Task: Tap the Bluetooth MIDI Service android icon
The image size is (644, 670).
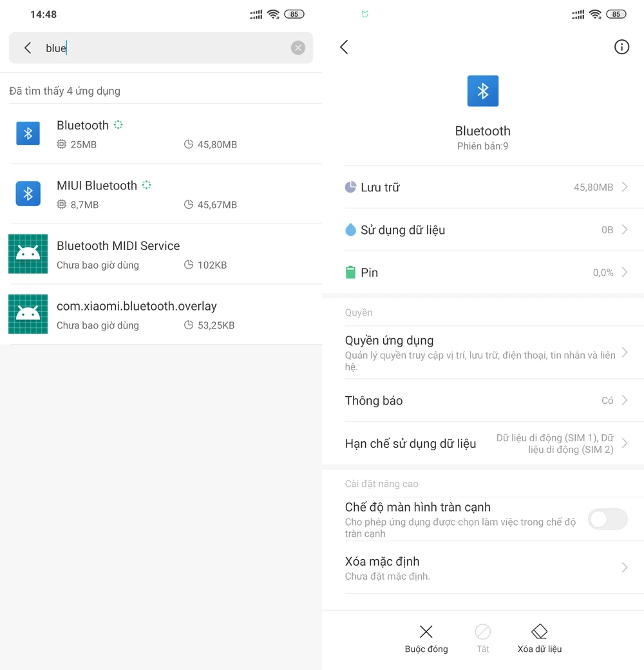Action: (28, 254)
